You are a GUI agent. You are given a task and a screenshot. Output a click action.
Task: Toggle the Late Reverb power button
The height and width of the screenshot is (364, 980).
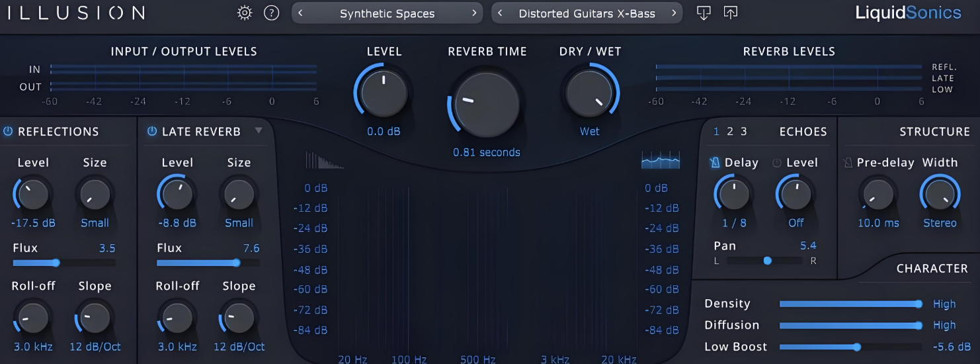(x=152, y=131)
